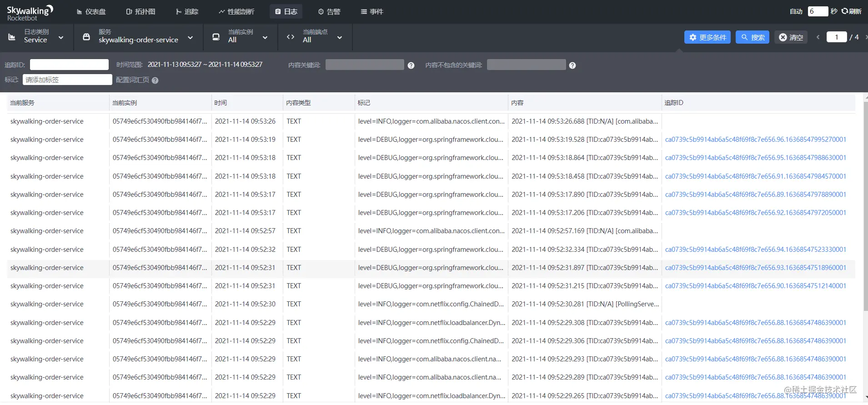The image size is (868, 405).
Task: Open trace ID ending 92.16368547972050001
Action: [755, 213]
